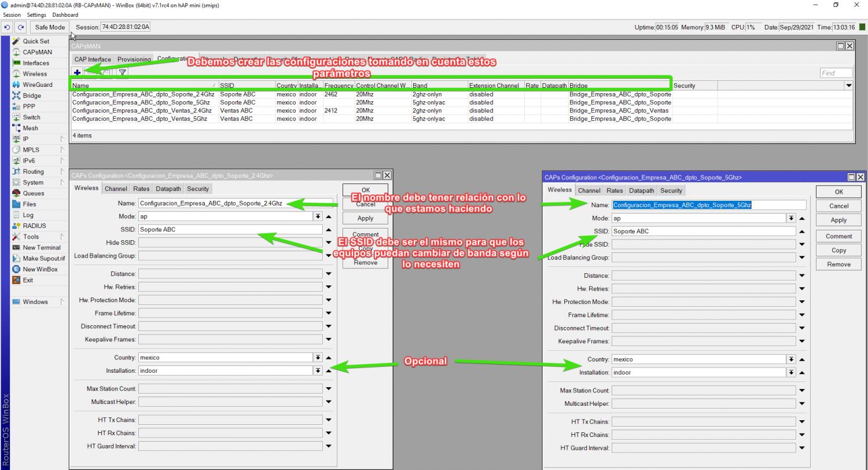Click SSID field in Soporte_2.4Ghz window
The height and width of the screenshot is (470, 868).
[230, 229]
